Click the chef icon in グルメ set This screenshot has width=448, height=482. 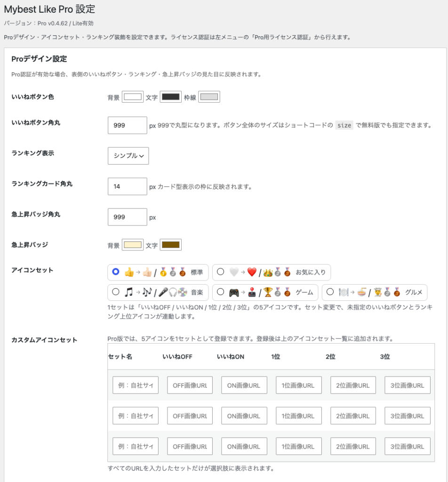377,292
